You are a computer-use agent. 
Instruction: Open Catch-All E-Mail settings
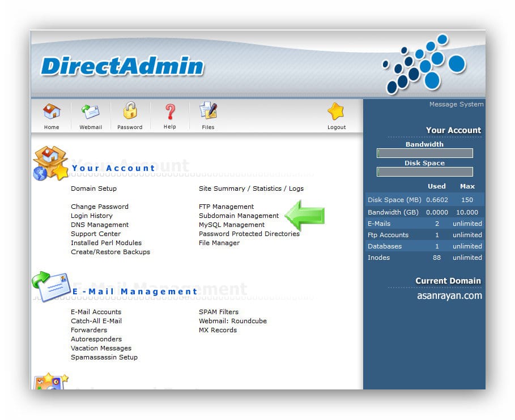96,321
